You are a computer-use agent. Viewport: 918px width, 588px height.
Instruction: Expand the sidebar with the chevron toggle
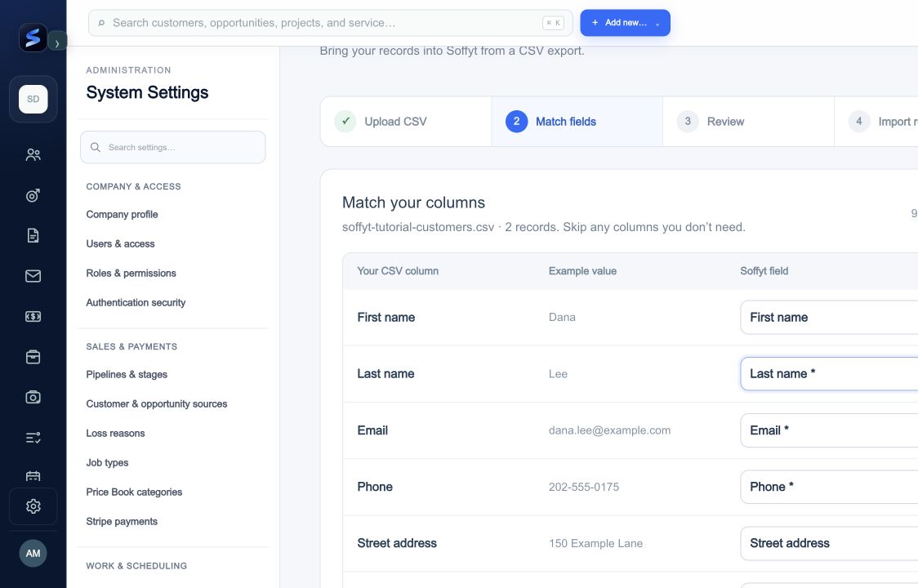coord(57,42)
